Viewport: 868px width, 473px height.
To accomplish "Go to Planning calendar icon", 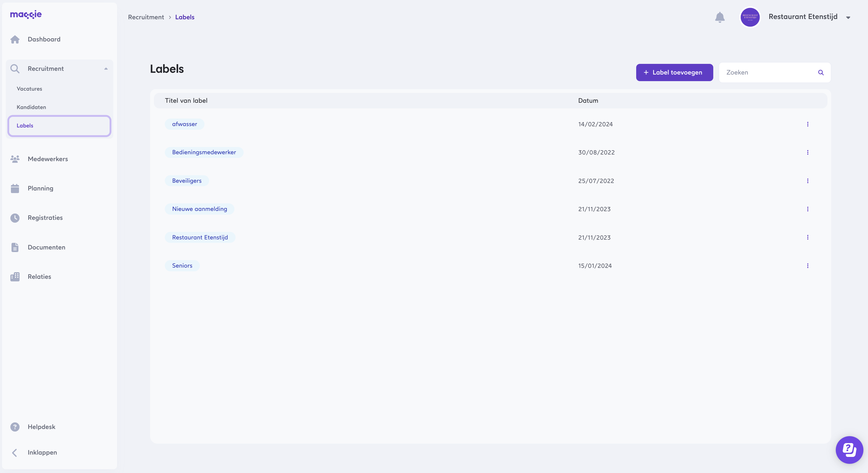I will [15, 188].
